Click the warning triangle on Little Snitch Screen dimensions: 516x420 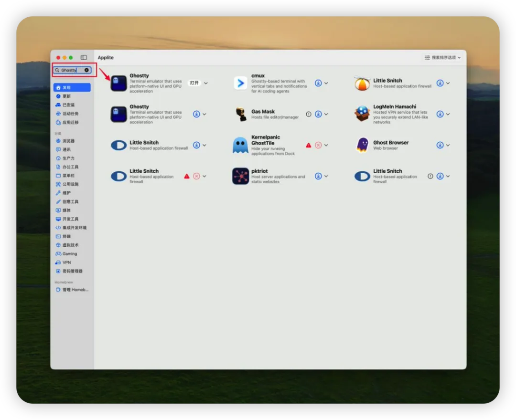coord(187,176)
